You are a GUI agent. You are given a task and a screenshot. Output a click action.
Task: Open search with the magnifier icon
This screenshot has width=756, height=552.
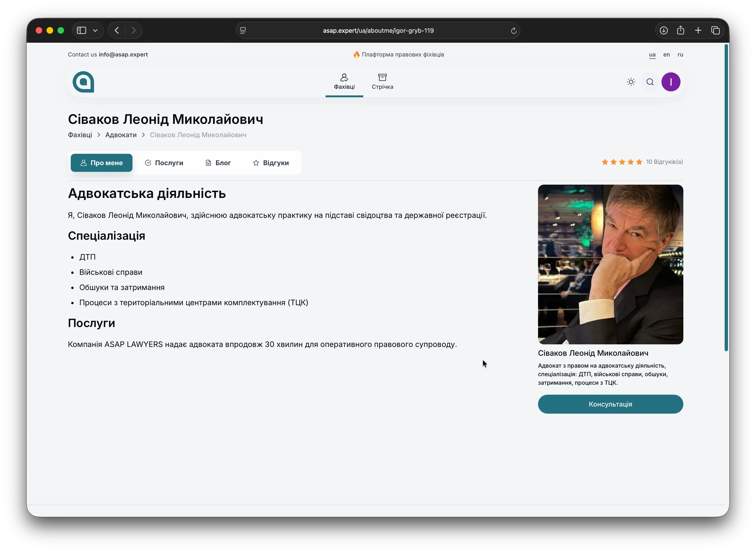pyautogui.click(x=650, y=82)
